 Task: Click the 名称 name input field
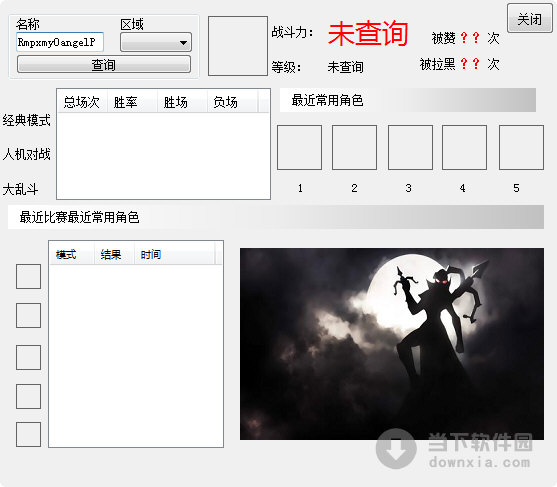coord(60,42)
